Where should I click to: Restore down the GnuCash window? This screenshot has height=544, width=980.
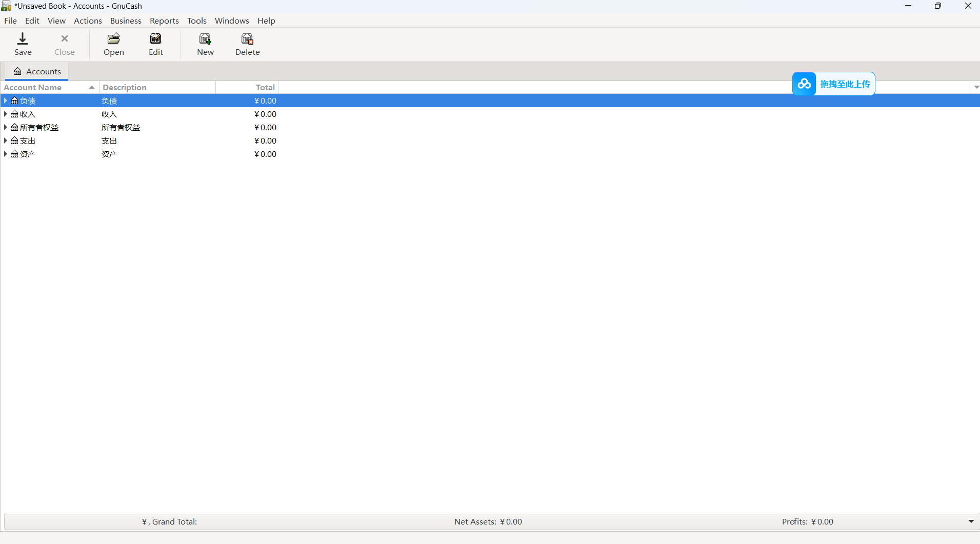[x=938, y=6]
